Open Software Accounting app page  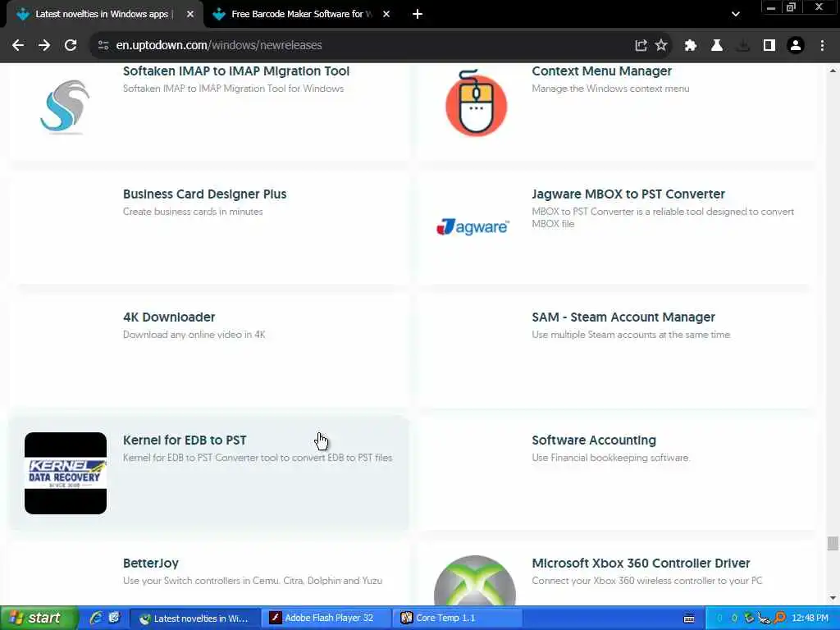(x=594, y=441)
